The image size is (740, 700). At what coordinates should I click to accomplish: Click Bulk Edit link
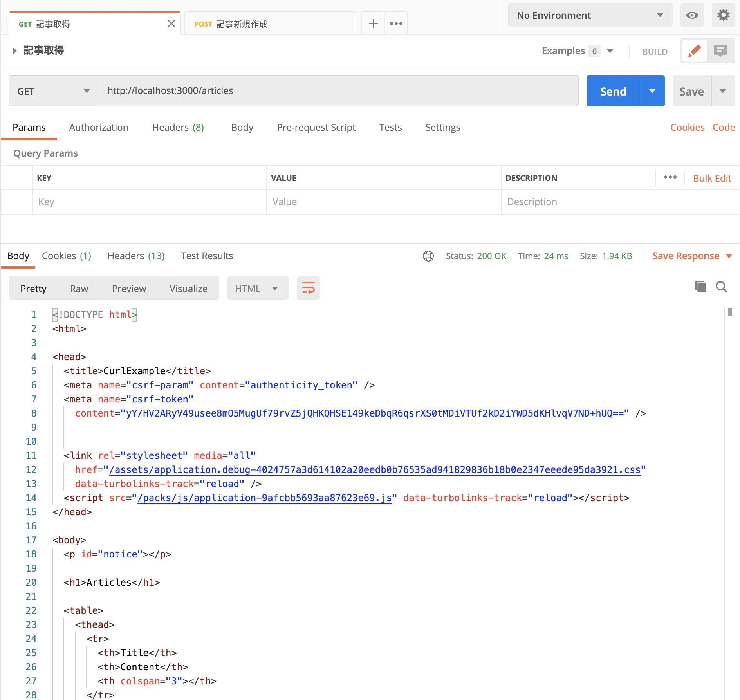pos(712,179)
